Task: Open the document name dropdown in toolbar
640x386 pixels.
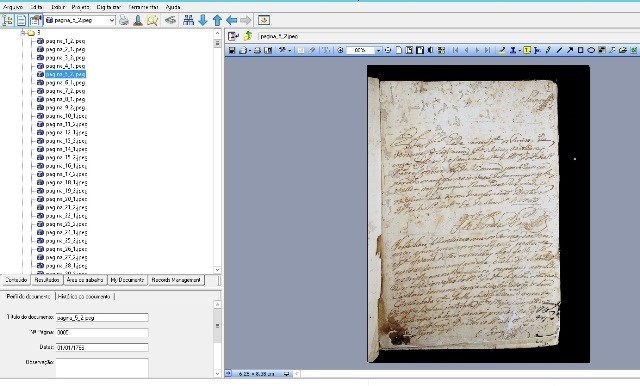Action: pyautogui.click(x=111, y=20)
